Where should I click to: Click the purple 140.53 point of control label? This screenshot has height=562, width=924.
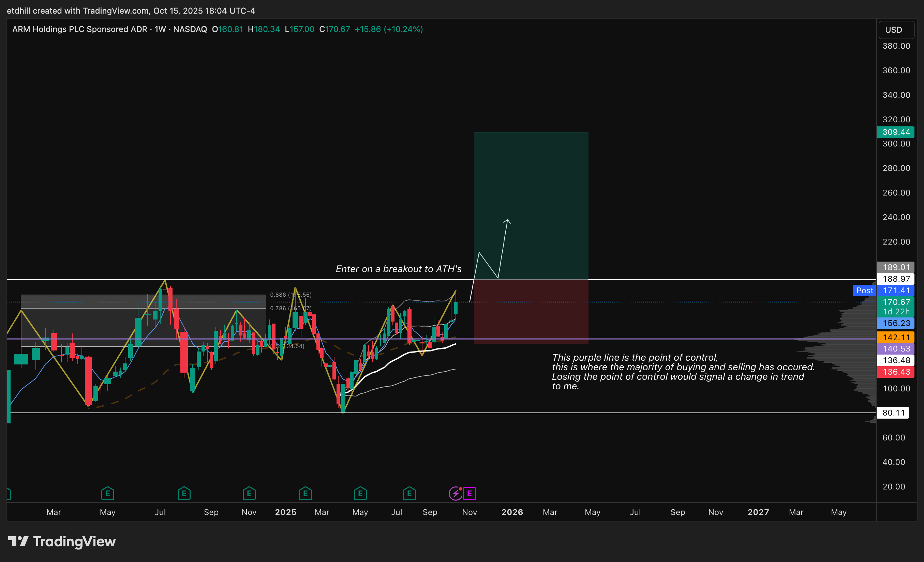tap(895, 349)
